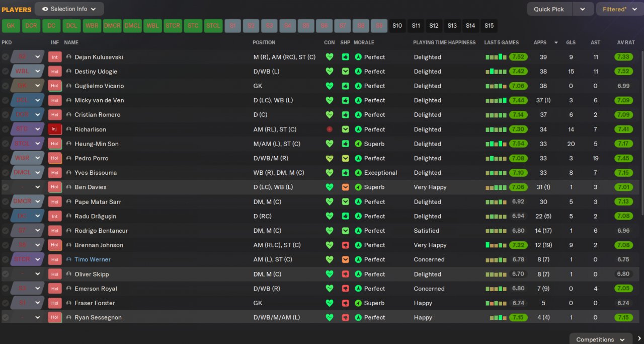Image resolution: width=644 pixels, height=344 pixels.
Task: Select the WBR position pill
Action: 92,26
